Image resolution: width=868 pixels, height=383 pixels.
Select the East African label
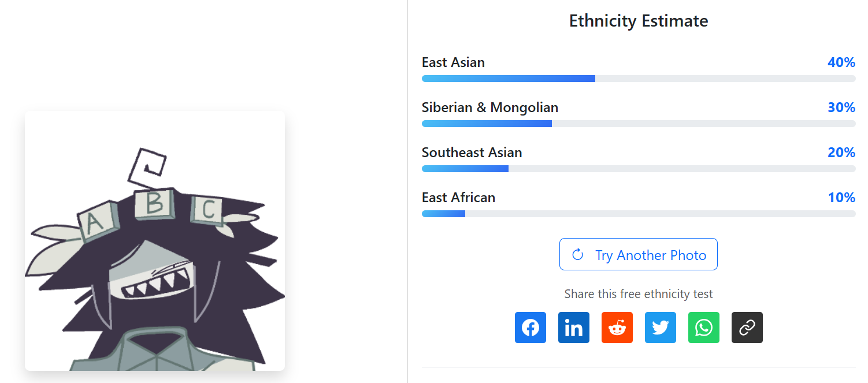(x=458, y=198)
